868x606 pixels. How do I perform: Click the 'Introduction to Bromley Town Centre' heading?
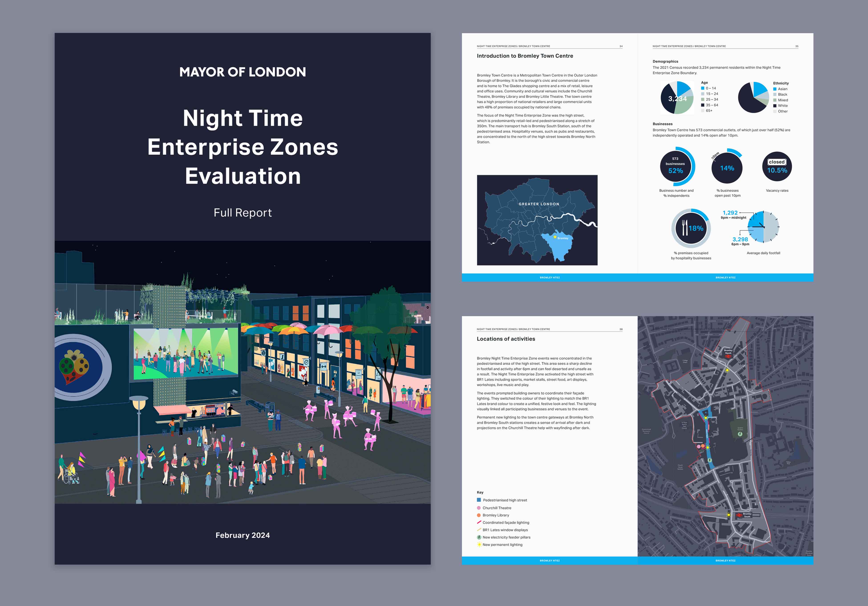(525, 56)
